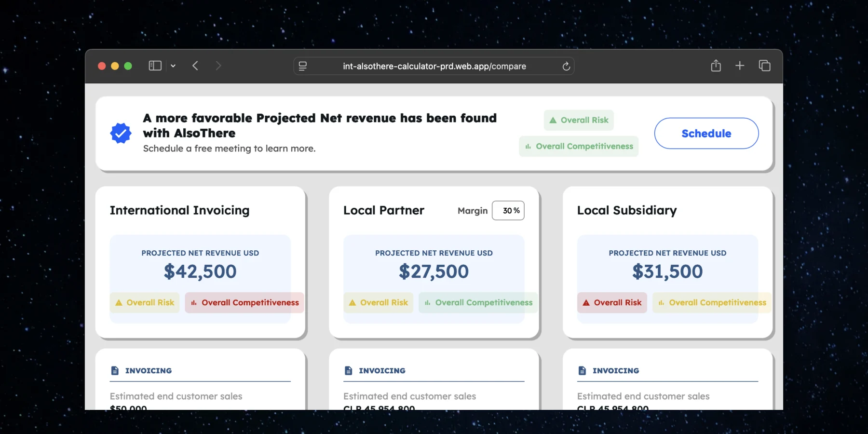
Task: Click the browser forward arrow
Action: [218, 66]
